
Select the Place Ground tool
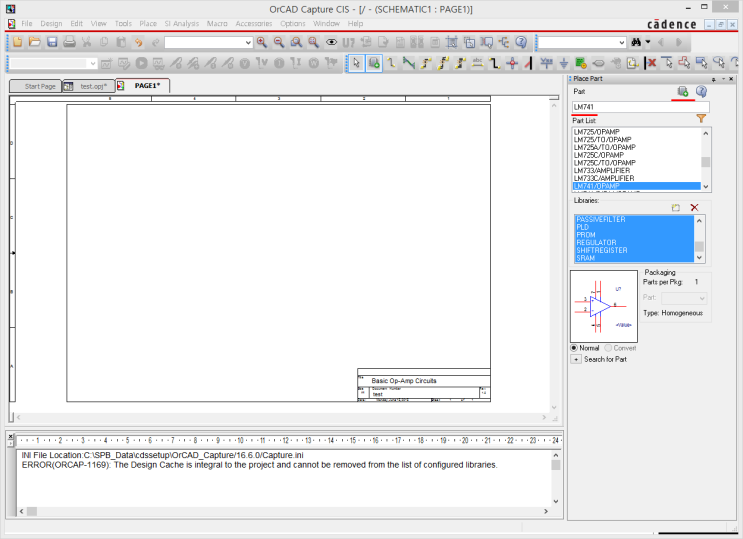(x=564, y=63)
